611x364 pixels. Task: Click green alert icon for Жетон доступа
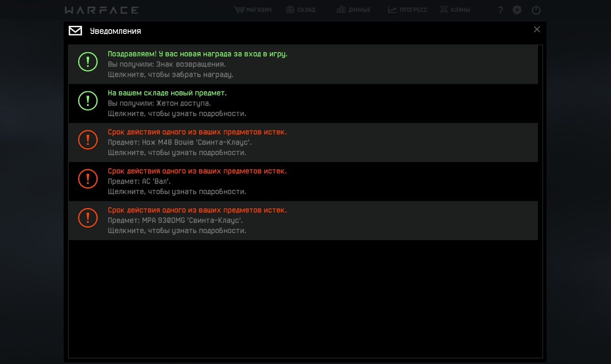pos(88,101)
